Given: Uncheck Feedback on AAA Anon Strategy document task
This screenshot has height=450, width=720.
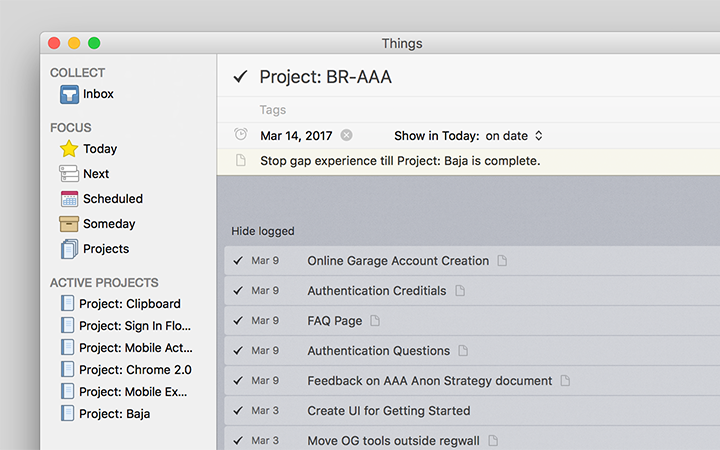Looking at the screenshot, I should point(238,381).
